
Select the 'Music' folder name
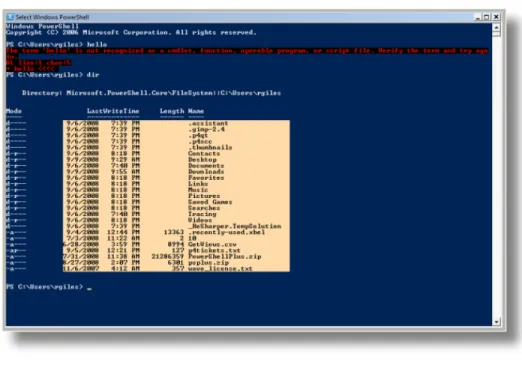tap(198, 190)
